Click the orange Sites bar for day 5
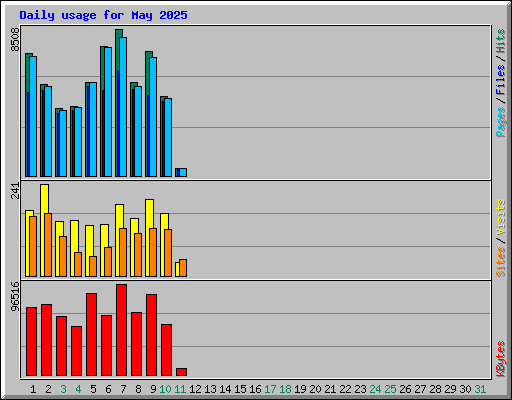The image size is (512, 400). coord(93,266)
